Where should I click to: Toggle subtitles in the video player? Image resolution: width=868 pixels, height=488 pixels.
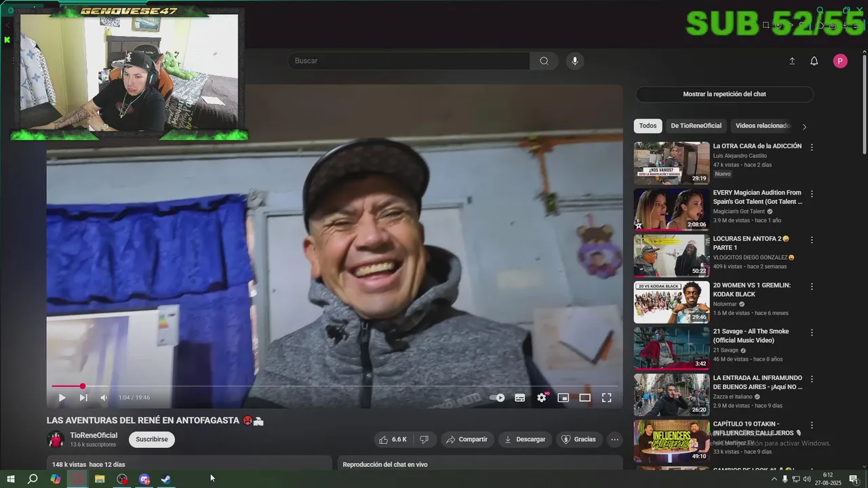[x=519, y=398]
